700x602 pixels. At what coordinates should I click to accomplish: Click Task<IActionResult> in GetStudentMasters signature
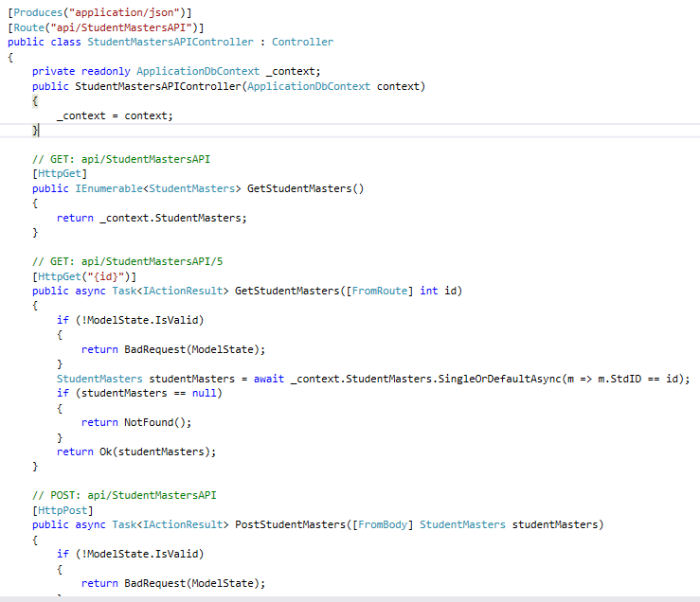tap(171, 291)
